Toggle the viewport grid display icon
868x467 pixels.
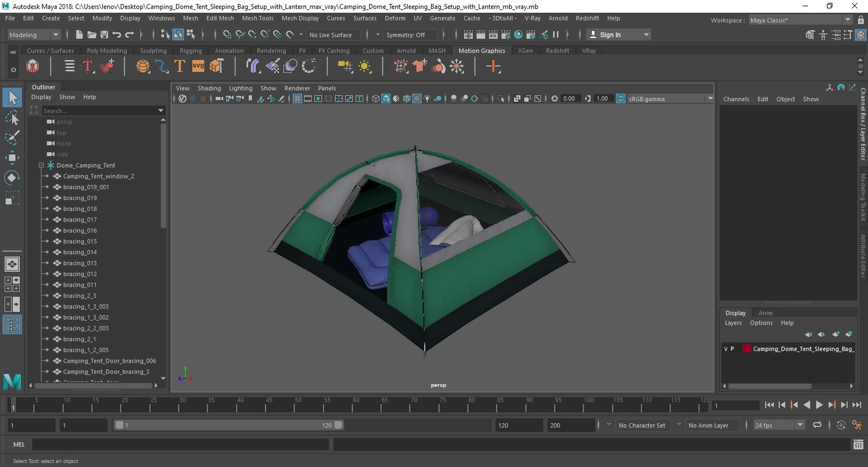[297, 99]
